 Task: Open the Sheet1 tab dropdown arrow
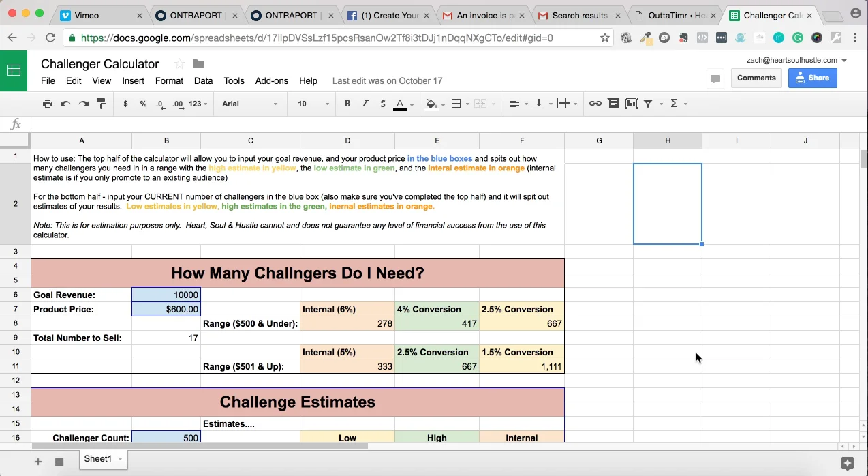(x=121, y=459)
